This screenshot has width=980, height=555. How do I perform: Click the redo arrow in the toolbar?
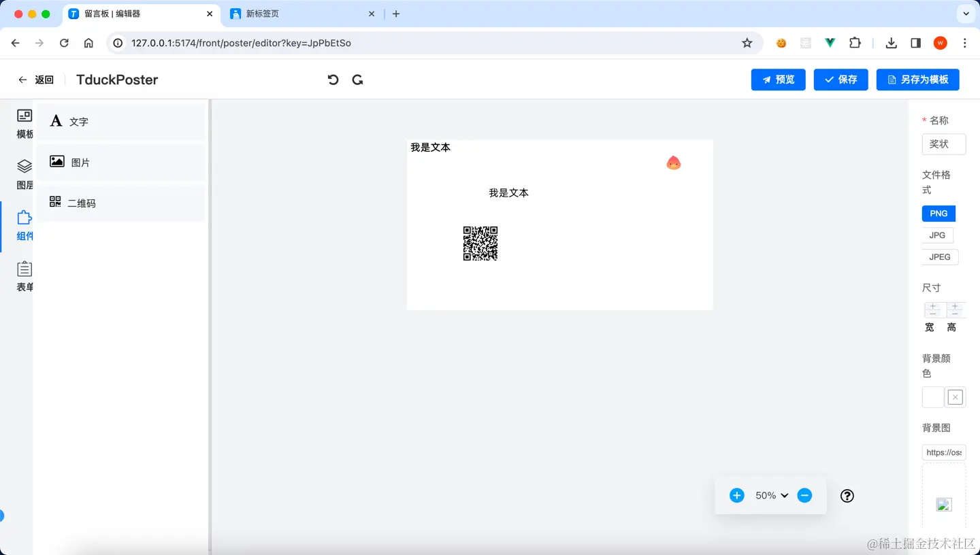pos(357,80)
